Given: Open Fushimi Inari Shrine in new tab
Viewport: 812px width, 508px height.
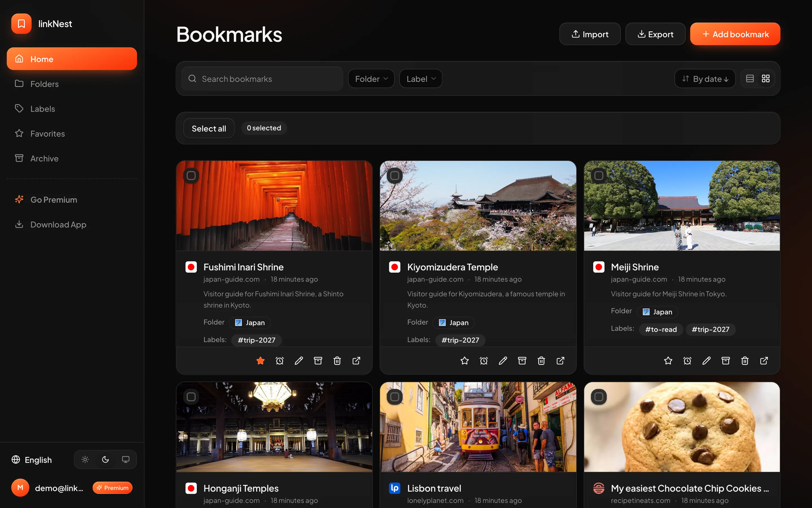Looking at the screenshot, I should (x=356, y=360).
